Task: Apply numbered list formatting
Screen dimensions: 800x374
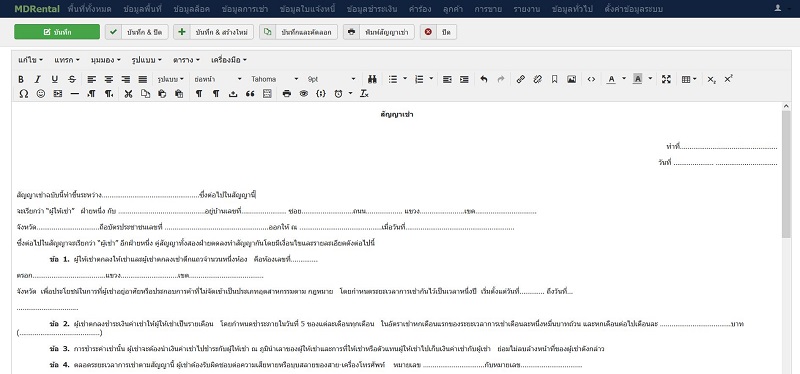Action: coord(419,79)
